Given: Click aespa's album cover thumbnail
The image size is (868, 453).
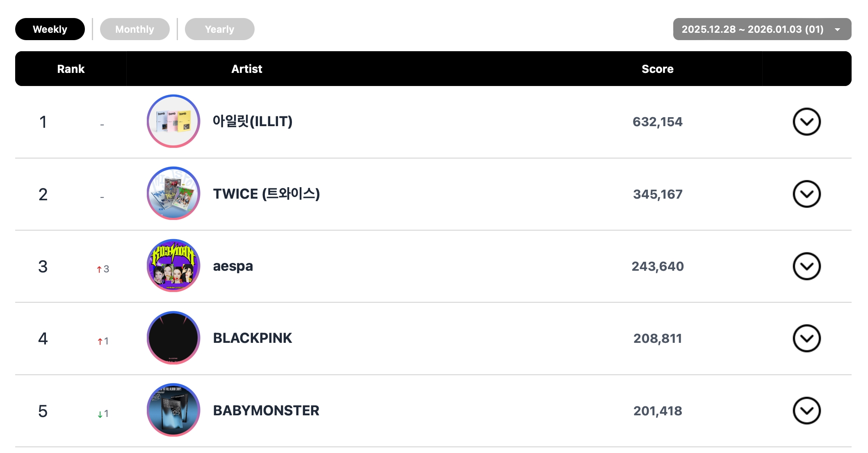Looking at the screenshot, I should (x=173, y=265).
